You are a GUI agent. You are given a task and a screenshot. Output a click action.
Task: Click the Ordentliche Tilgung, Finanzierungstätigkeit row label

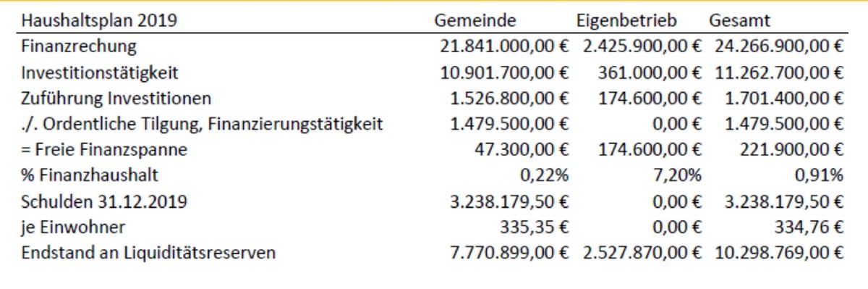pyautogui.click(x=202, y=125)
